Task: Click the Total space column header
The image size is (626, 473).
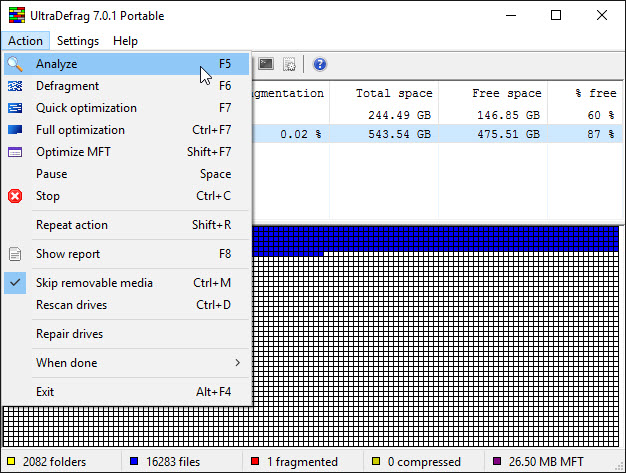Action: tap(384, 93)
